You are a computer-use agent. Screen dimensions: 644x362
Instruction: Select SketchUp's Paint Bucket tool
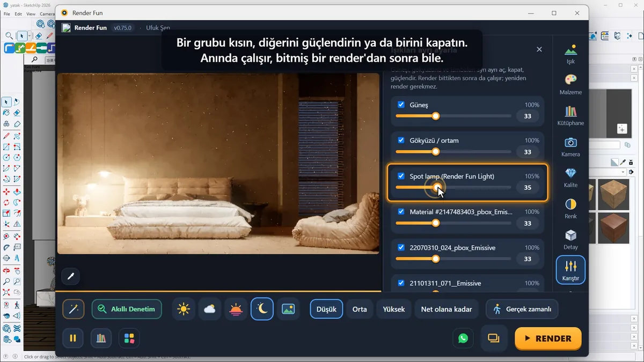click(x=6, y=113)
